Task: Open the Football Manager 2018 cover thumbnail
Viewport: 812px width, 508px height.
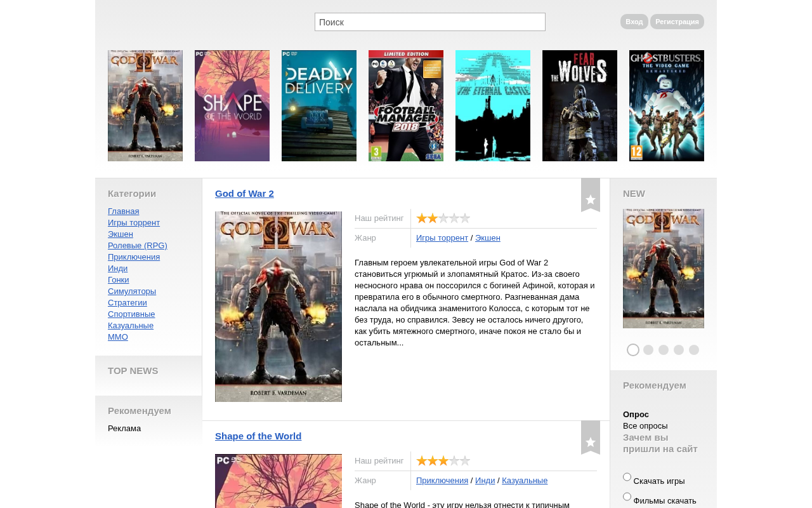Action: (x=406, y=106)
